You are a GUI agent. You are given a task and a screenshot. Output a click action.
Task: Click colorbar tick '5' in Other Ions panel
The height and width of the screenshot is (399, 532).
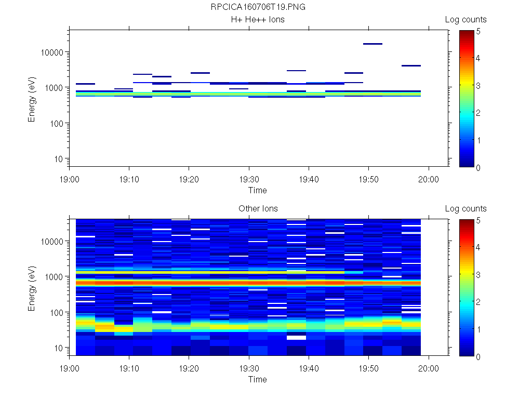click(x=478, y=220)
